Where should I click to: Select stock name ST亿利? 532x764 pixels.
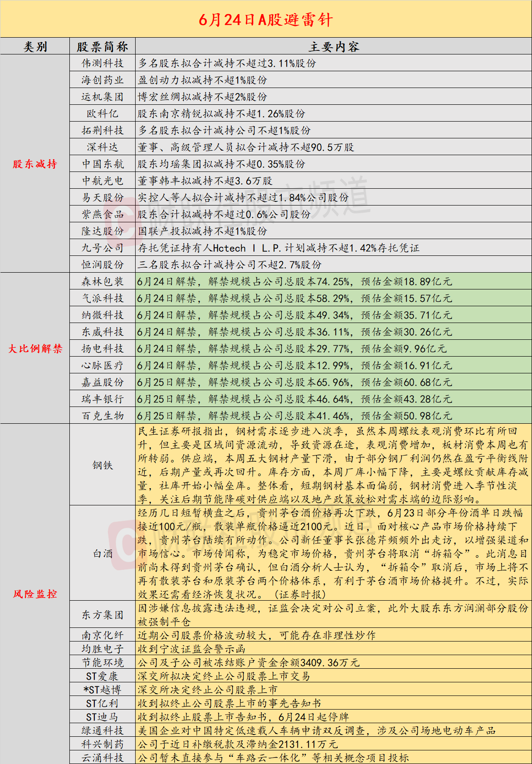tap(102, 703)
